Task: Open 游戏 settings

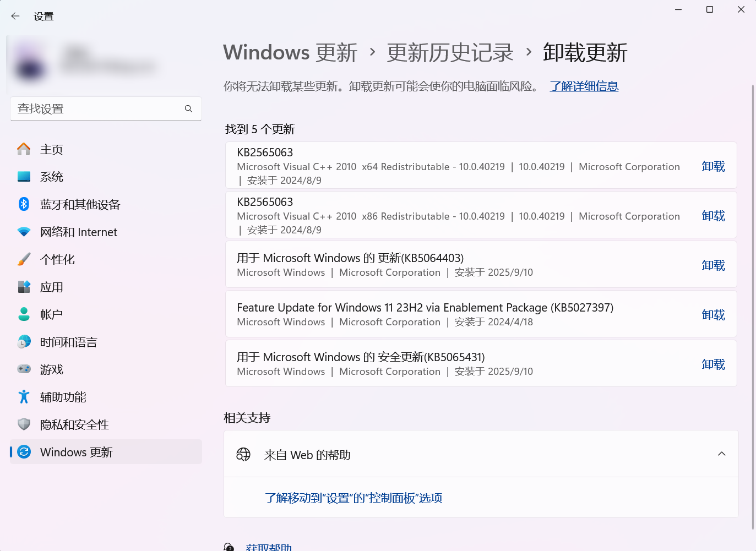Action: point(106,369)
